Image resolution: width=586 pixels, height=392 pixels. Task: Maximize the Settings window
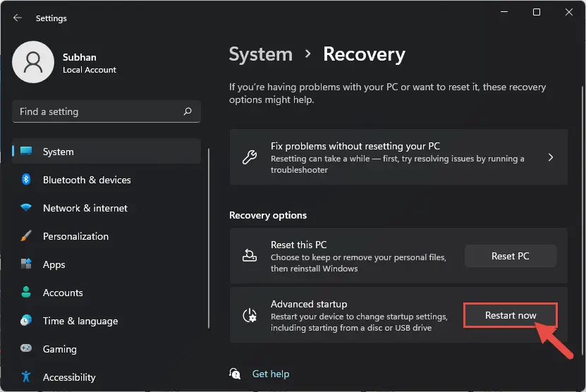[x=537, y=12]
